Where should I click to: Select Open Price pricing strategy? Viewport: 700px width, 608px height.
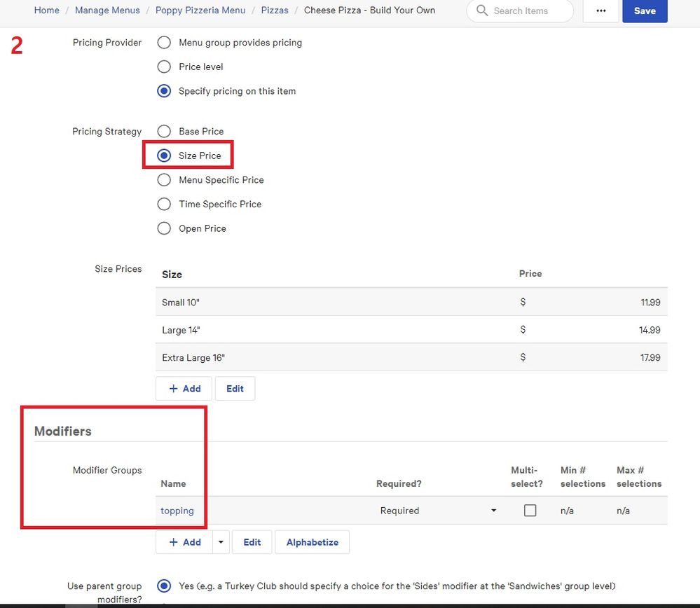[x=164, y=228]
